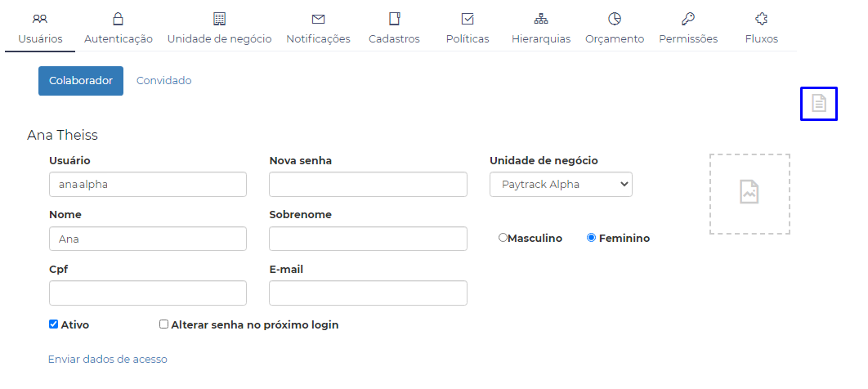Open Autenticação via the padlock icon

119,19
